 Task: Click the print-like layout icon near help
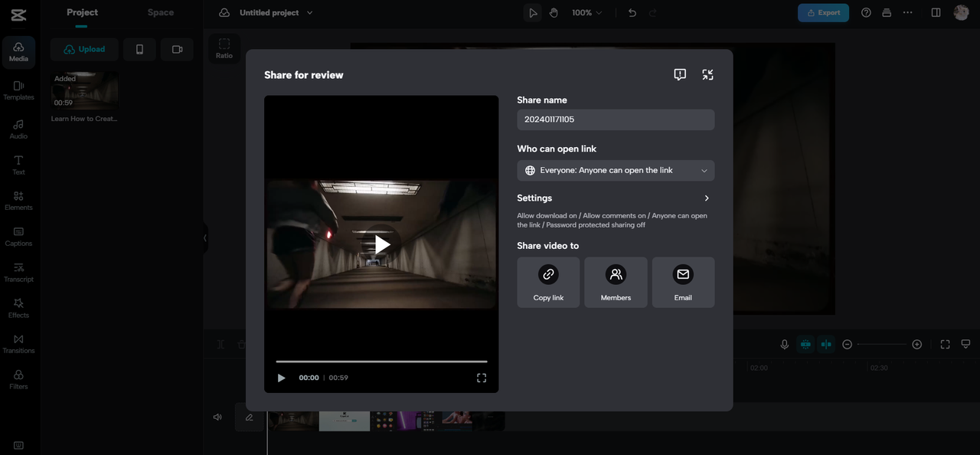point(887,12)
